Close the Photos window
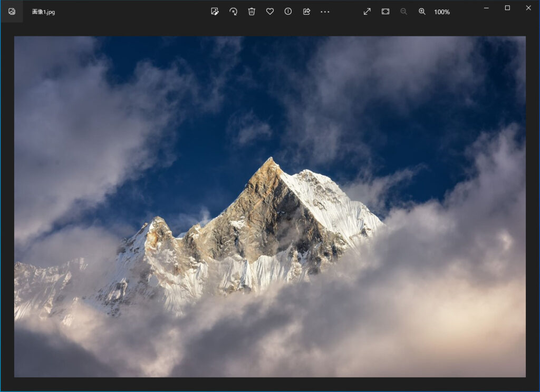The width and height of the screenshot is (540, 392). 528,8
